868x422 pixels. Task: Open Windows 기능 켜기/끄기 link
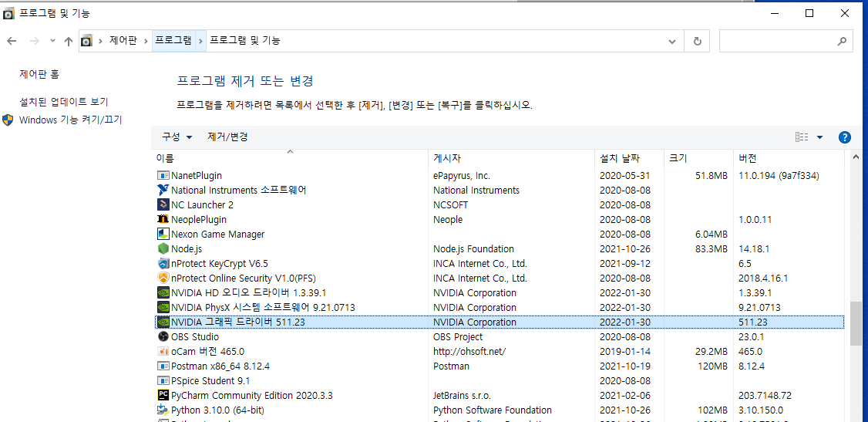tap(71, 120)
